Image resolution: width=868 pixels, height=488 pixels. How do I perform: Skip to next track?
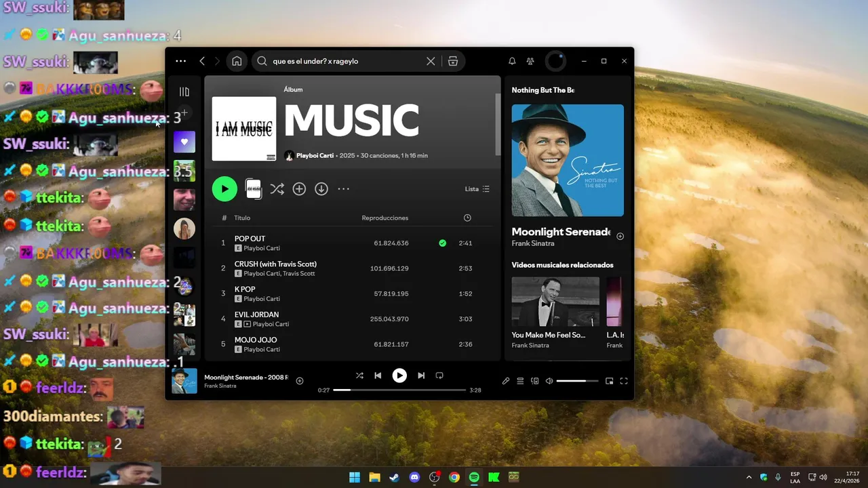point(421,375)
